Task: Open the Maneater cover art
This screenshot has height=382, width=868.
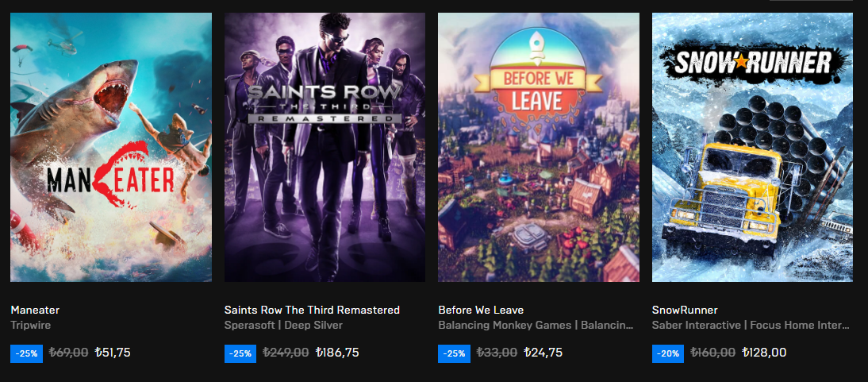Action: [111, 147]
